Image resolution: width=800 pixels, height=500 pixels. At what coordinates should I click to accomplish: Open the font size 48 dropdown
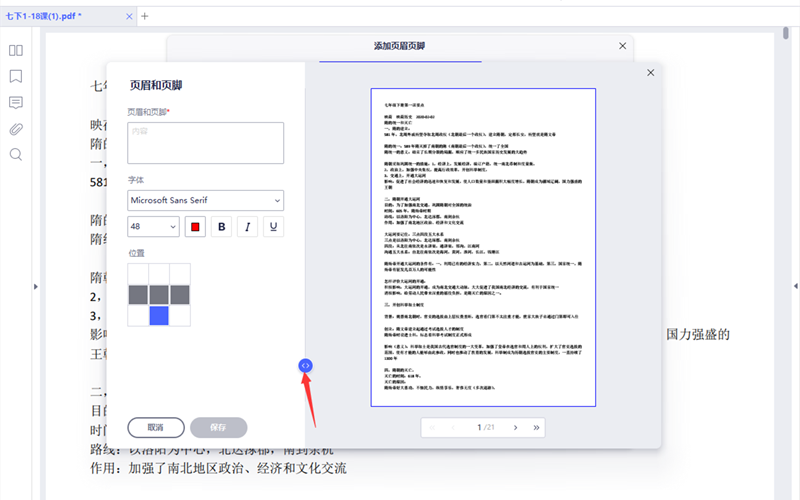coord(153,227)
